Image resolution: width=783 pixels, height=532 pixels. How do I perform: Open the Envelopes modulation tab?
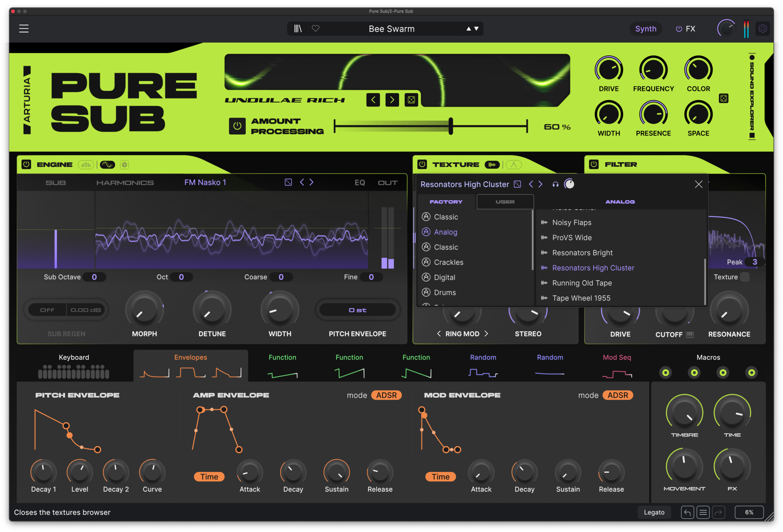tap(191, 365)
